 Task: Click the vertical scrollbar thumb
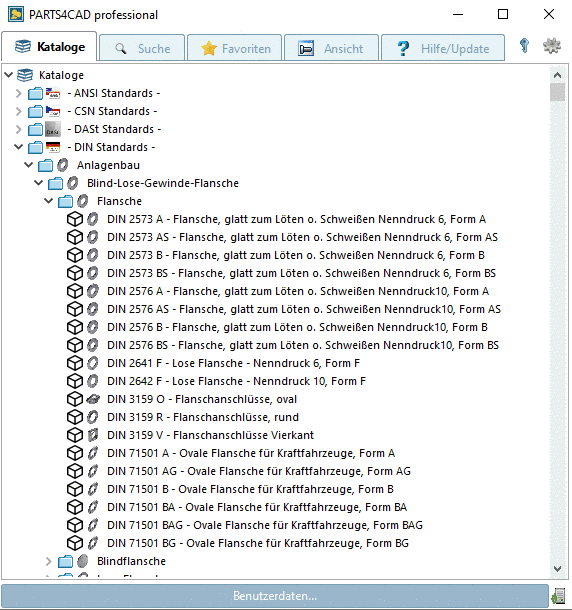coord(557,92)
